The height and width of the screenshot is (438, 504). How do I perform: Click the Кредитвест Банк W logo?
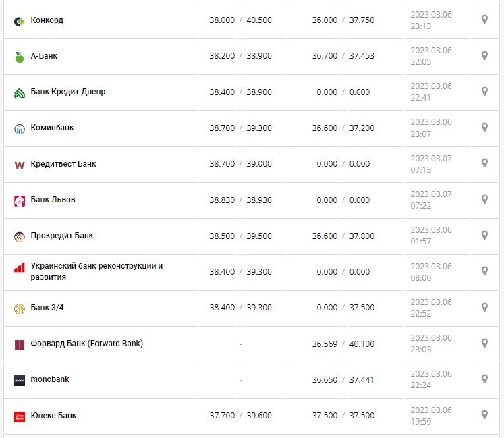[x=19, y=165]
